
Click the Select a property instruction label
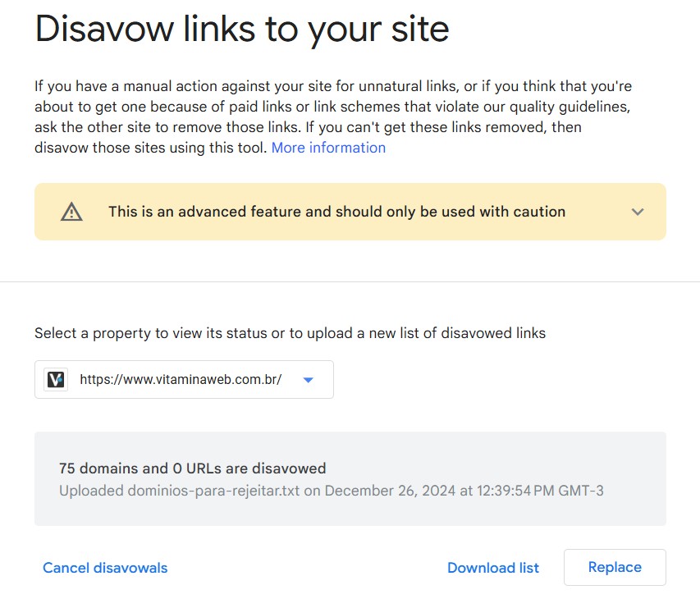tap(291, 333)
